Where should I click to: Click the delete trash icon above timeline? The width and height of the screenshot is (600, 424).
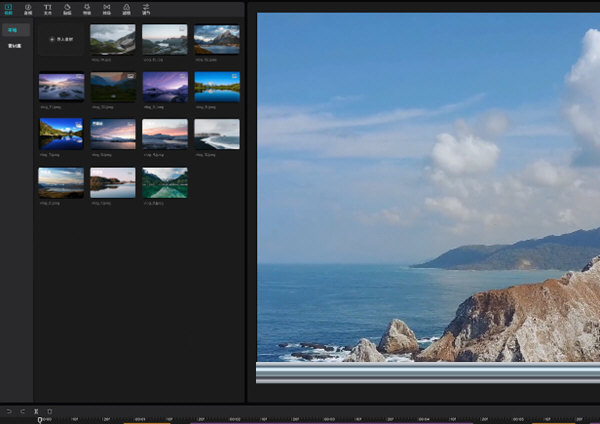click(49, 411)
